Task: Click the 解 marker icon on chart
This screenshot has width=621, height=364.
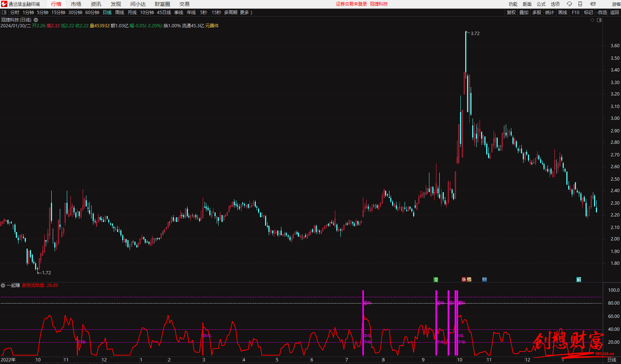Action: point(579,280)
